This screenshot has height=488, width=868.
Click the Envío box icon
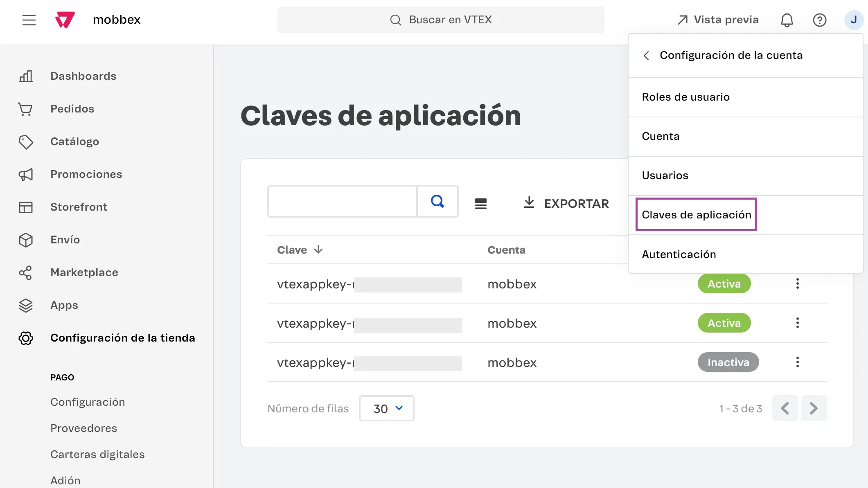[26, 240]
